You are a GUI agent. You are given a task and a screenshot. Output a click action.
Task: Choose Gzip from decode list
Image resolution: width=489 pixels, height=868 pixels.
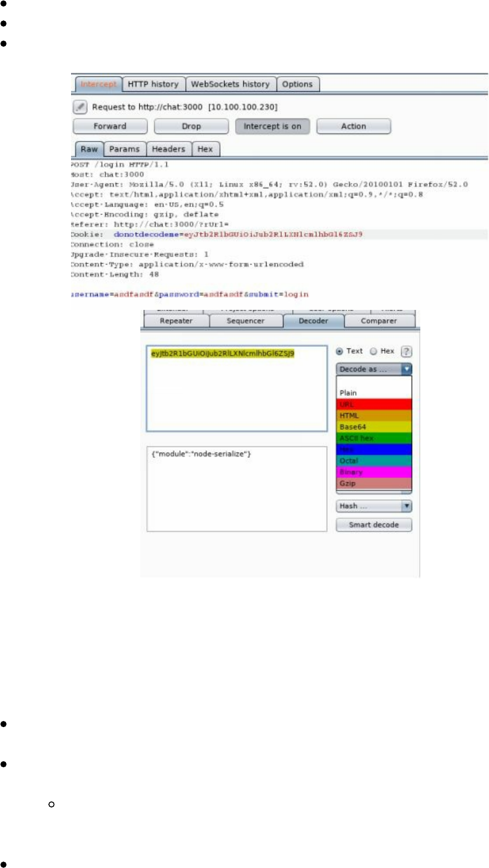coord(374,484)
